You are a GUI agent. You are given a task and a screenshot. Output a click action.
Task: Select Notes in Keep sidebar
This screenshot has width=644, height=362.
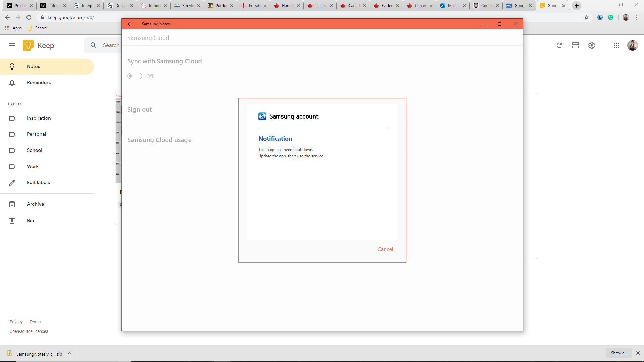point(47,66)
